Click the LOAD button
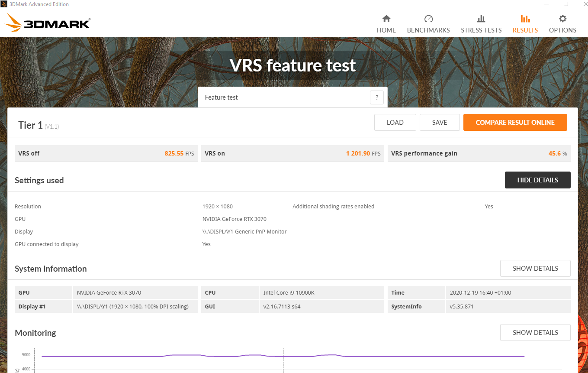The width and height of the screenshot is (588, 373). point(395,123)
